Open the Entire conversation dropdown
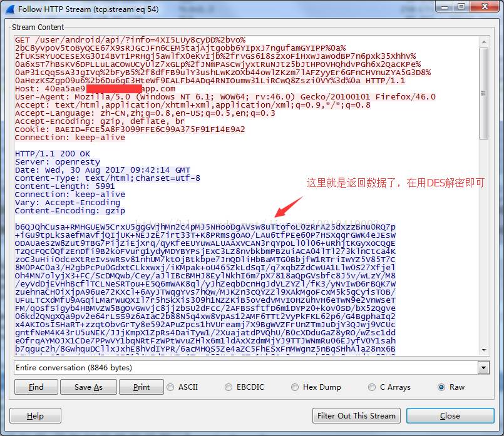504x436 pixels. coord(483,368)
